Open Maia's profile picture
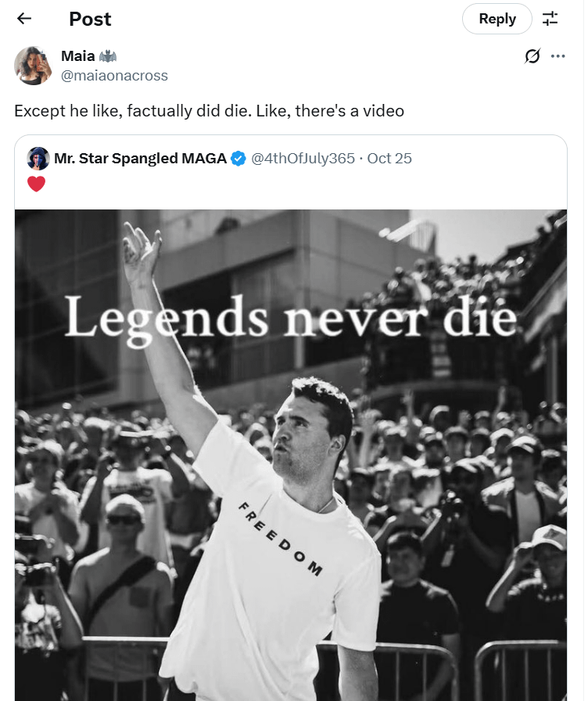The width and height of the screenshot is (588, 701). point(33,66)
